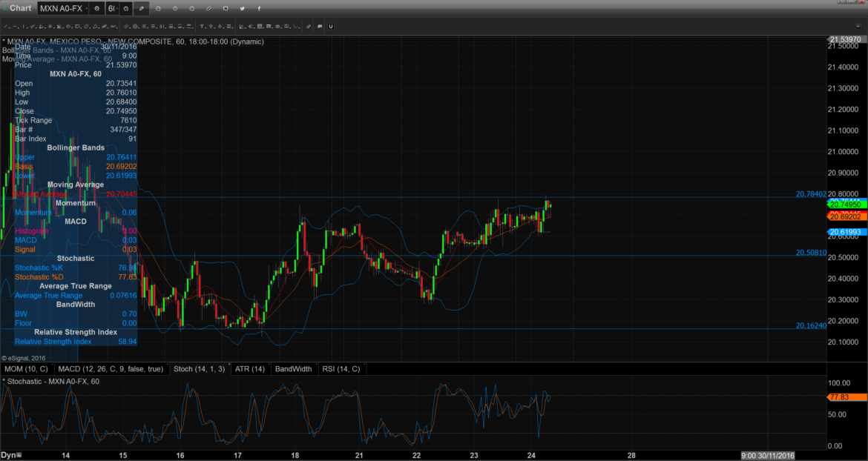
Task: Toggle the pencil drawing mode button
Action: click(x=142, y=8)
